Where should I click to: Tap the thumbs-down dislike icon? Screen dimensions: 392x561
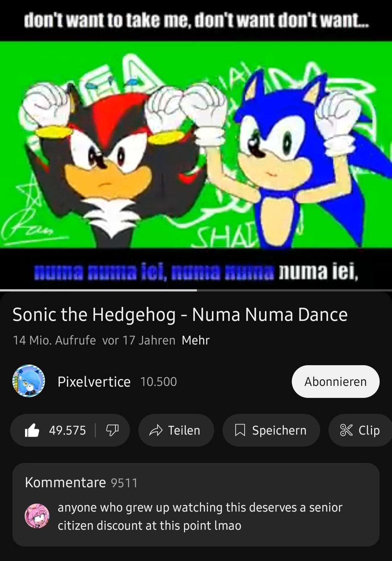tap(112, 431)
